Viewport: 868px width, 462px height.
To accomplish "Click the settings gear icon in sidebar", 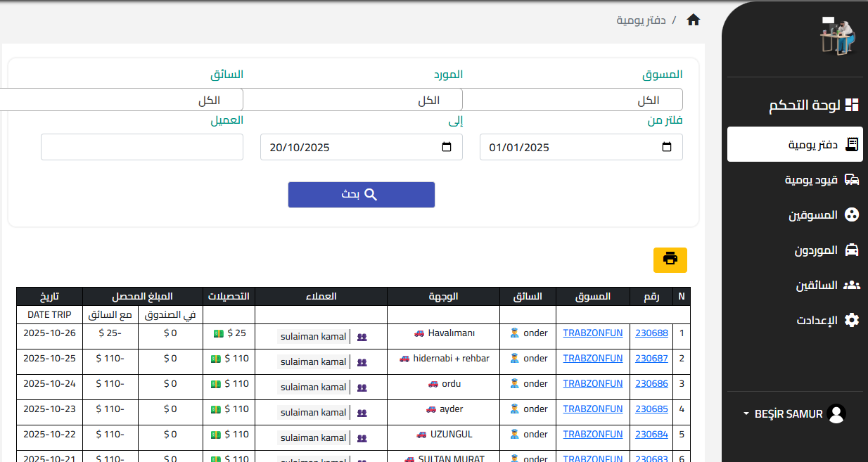I will (852, 320).
